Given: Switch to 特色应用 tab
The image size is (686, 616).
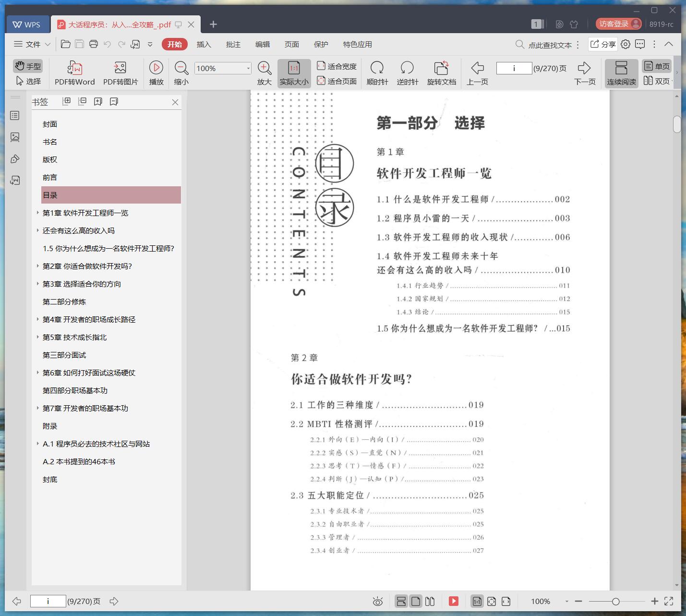Looking at the screenshot, I should coord(357,44).
